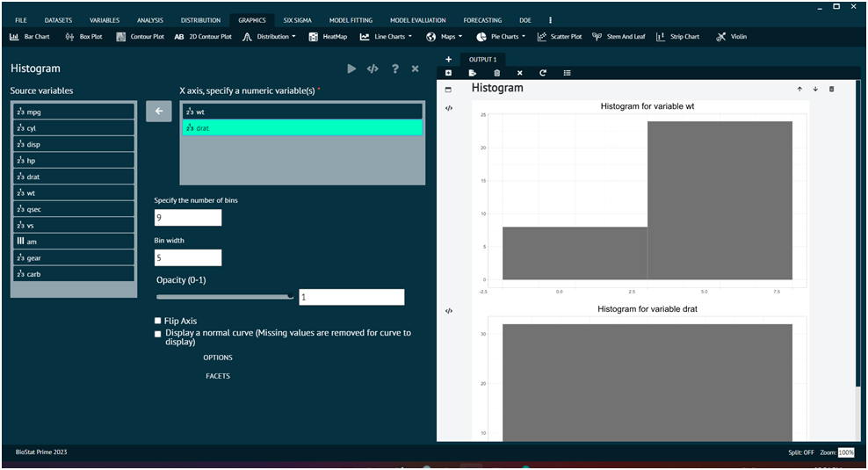This screenshot has width=868, height=470.
Task: Open Strip Chart tool
Action: (x=678, y=37)
